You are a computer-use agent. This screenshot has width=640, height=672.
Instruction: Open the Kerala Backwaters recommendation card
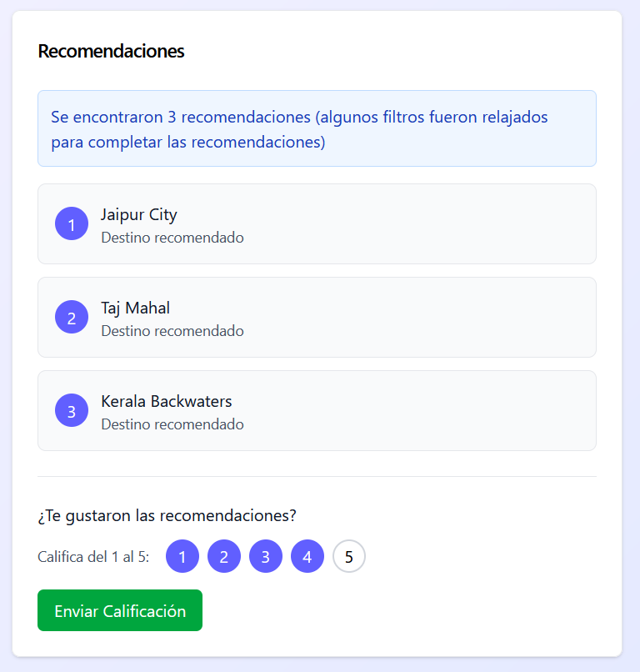(317, 410)
